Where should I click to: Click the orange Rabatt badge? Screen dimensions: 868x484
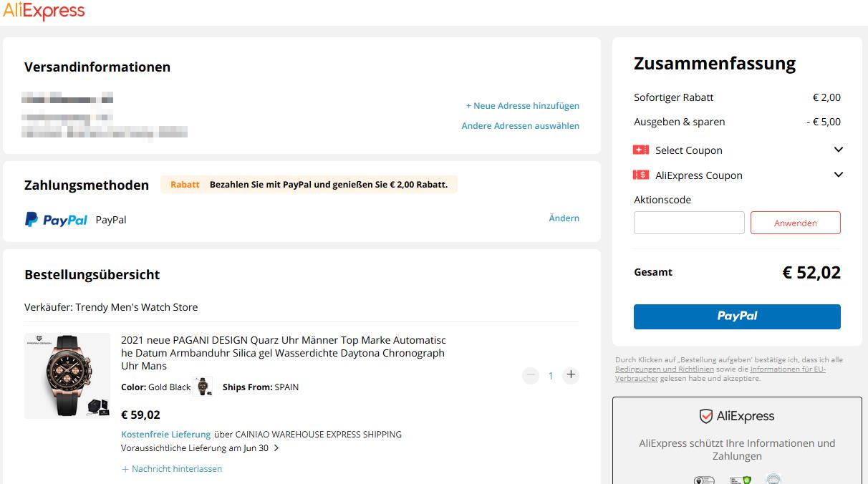point(185,185)
